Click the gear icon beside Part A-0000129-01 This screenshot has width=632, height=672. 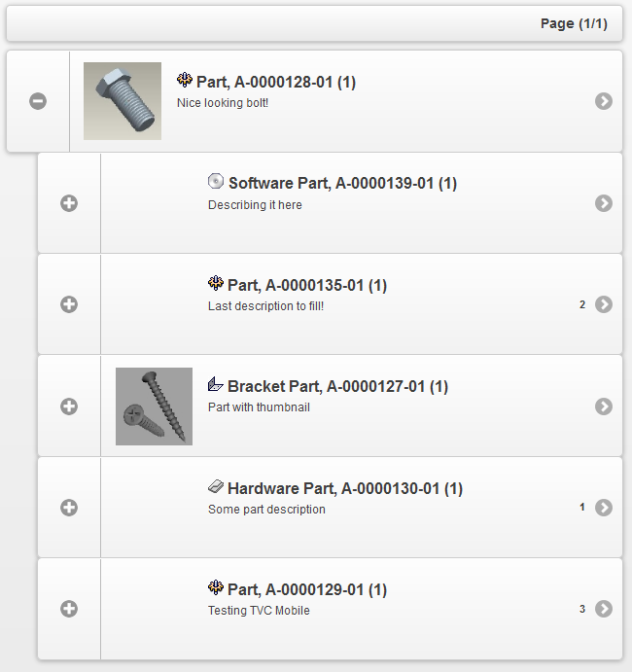[216, 587]
